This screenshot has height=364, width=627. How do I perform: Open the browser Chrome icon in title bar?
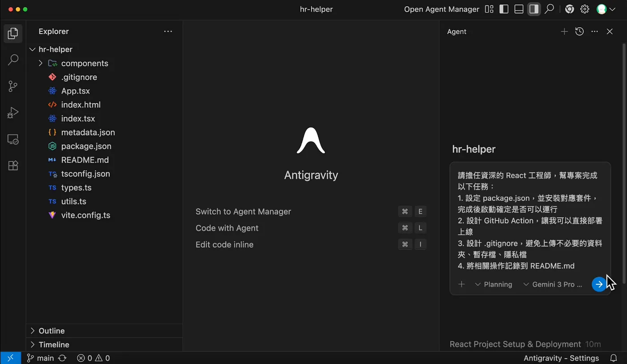(x=570, y=9)
